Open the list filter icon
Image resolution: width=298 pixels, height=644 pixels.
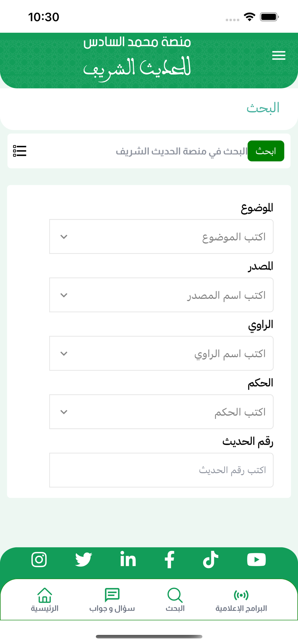pyautogui.click(x=20, y=151)
